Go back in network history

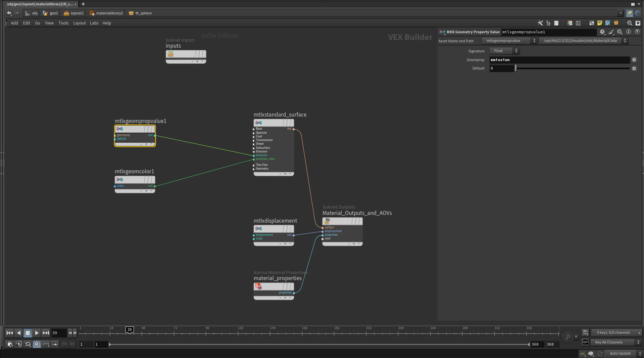9,13
